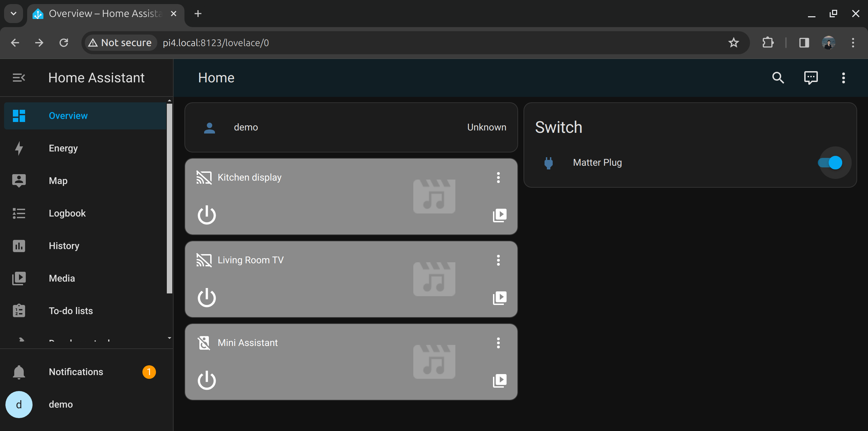
Task: Bookmark this page with the star icon
Action: click(x=733, y=43)
